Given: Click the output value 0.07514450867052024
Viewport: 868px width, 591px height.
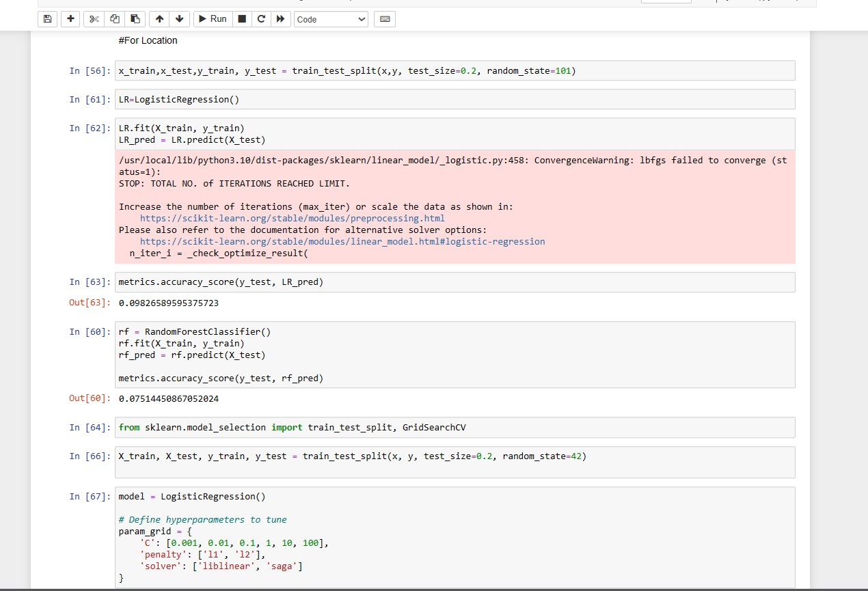Looking at the screenshot, I should (169, 398).
